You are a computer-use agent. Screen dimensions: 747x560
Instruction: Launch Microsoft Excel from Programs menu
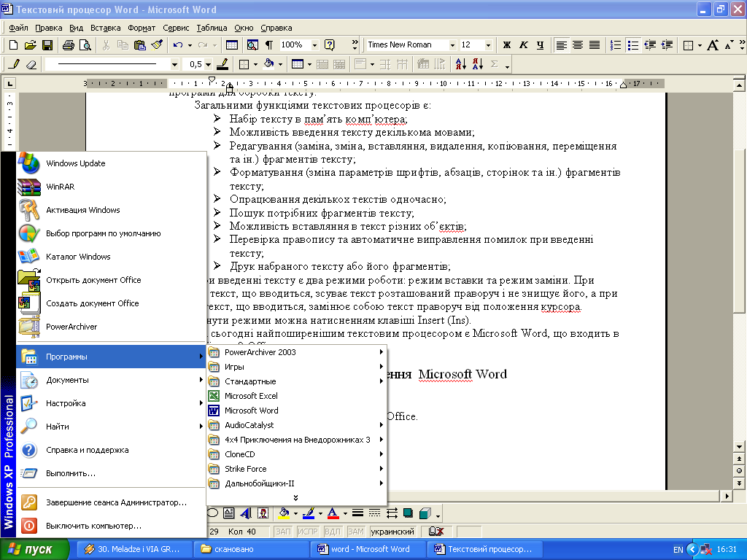pos(296,396)
